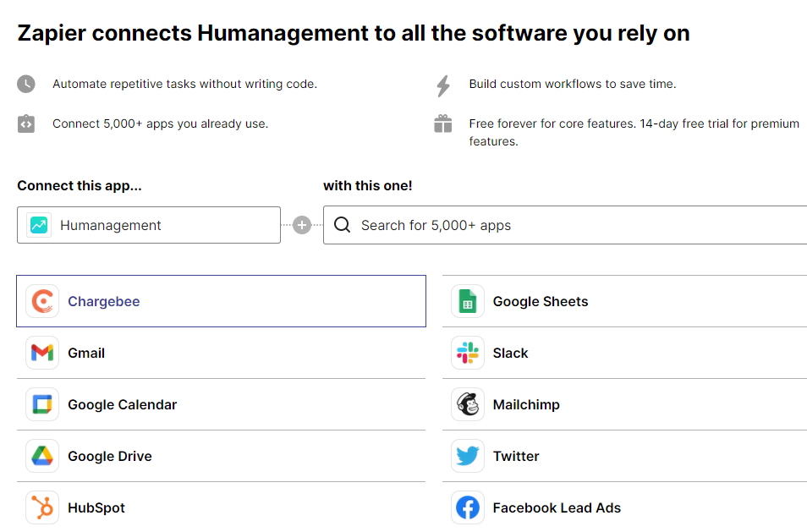
Task: Click the Google Drive triangle icon
Action: (x=42, y=456)
